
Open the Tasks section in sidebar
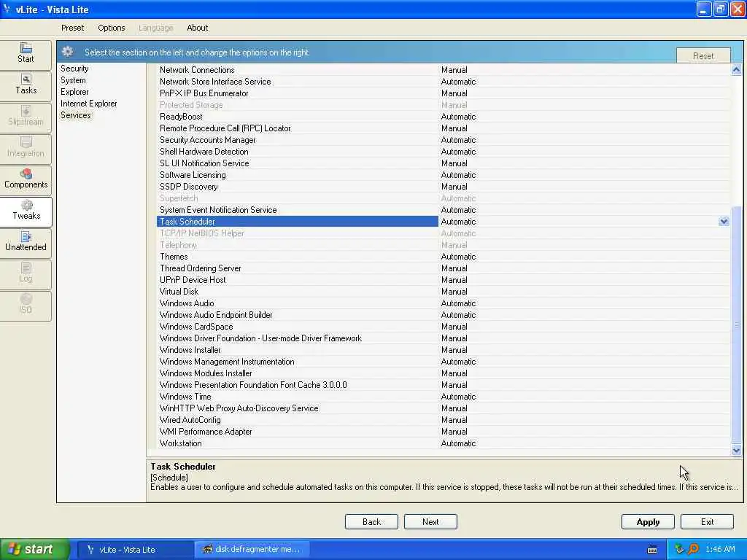pos(26,85)
